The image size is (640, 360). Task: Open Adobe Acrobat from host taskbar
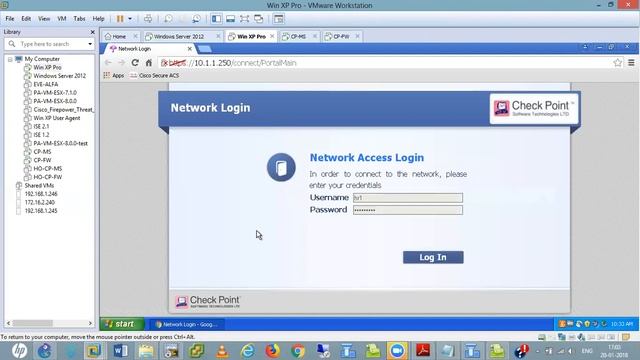[423, 351]
